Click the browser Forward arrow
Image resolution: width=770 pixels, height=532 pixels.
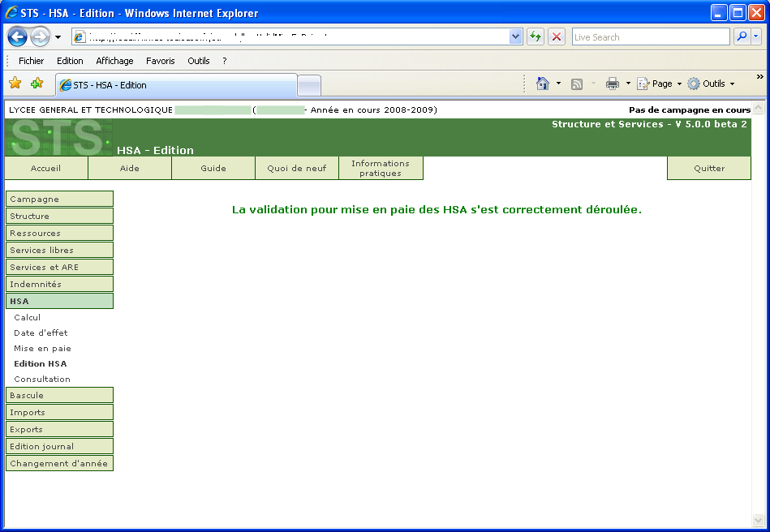coord(40,36)
